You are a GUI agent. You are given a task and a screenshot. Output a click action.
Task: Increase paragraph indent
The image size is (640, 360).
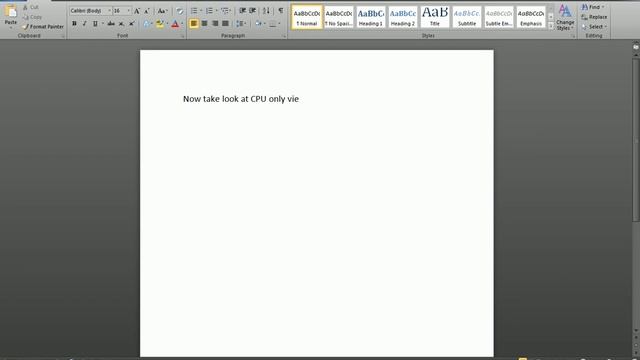(x=253, y=11)
